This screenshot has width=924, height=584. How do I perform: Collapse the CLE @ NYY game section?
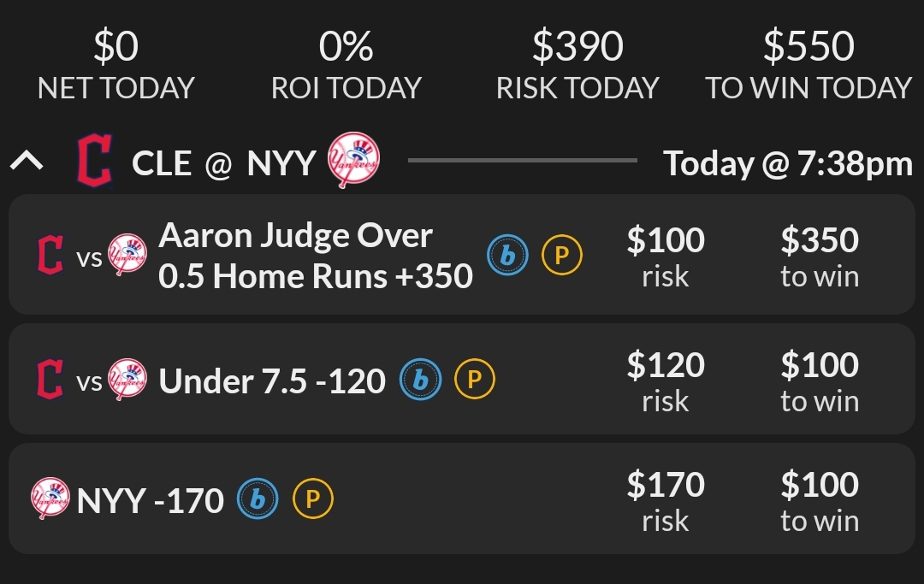pos(27,162)
